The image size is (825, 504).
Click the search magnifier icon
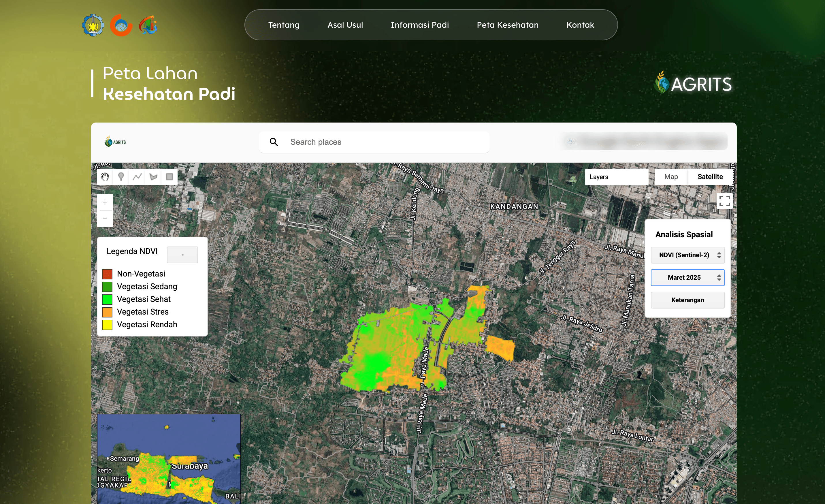(x=274, y=142)
